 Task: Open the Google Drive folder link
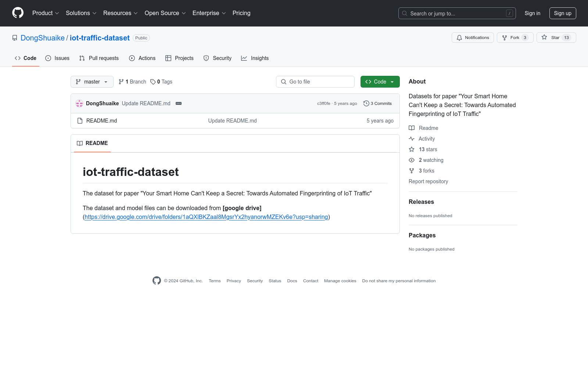[206, 217]
